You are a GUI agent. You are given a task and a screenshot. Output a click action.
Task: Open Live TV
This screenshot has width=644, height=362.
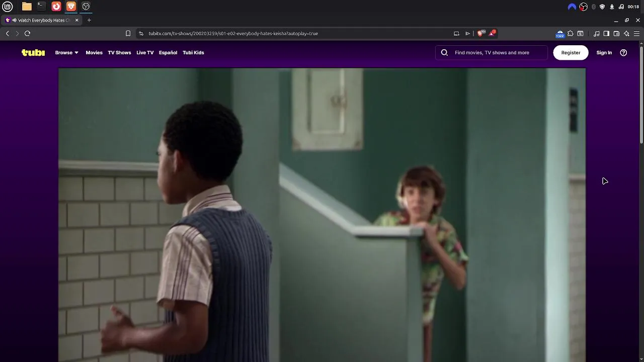click(145, 52)
